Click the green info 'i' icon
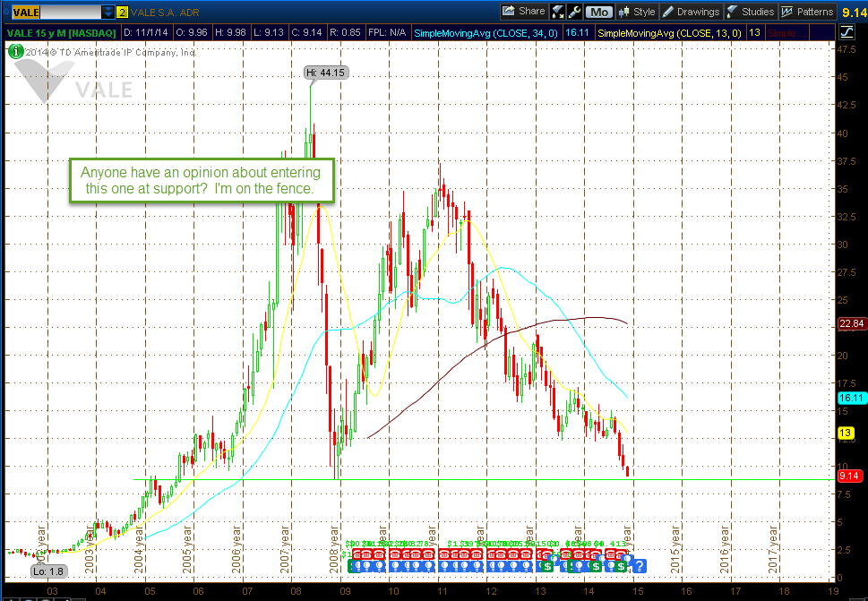This screenshot has height=601, width=868. [15, 52]
